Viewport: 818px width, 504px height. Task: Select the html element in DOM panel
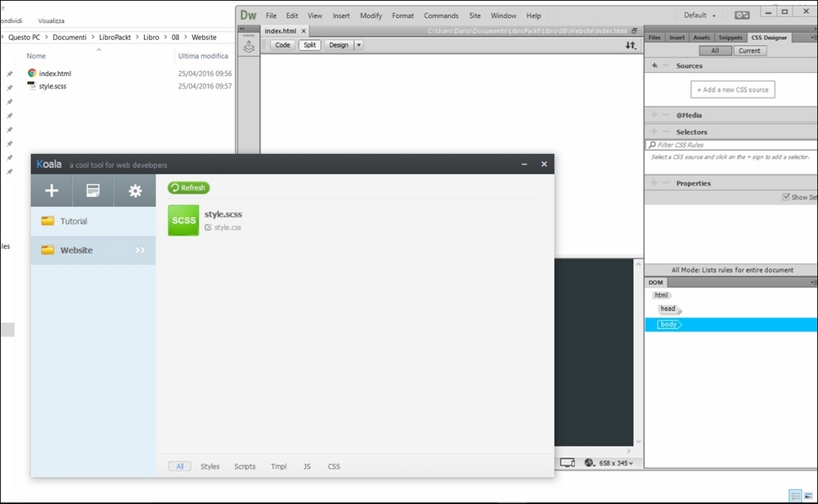click(x=661, y=295)
